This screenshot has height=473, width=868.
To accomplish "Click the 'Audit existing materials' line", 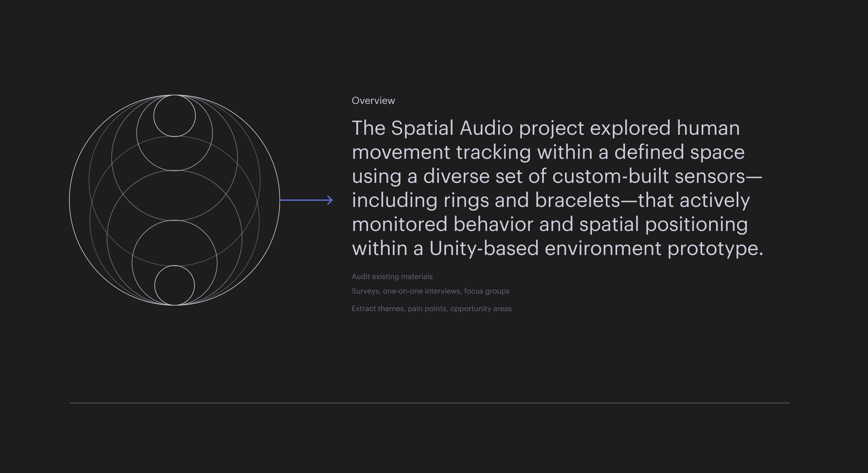I will point(392,277).
